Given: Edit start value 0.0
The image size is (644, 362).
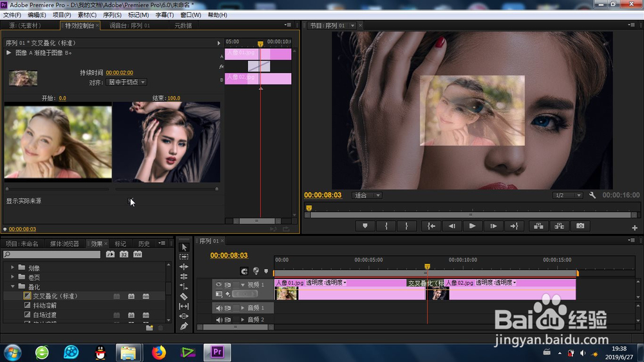Looking at the screenshot, I should (x=62, y=98).
